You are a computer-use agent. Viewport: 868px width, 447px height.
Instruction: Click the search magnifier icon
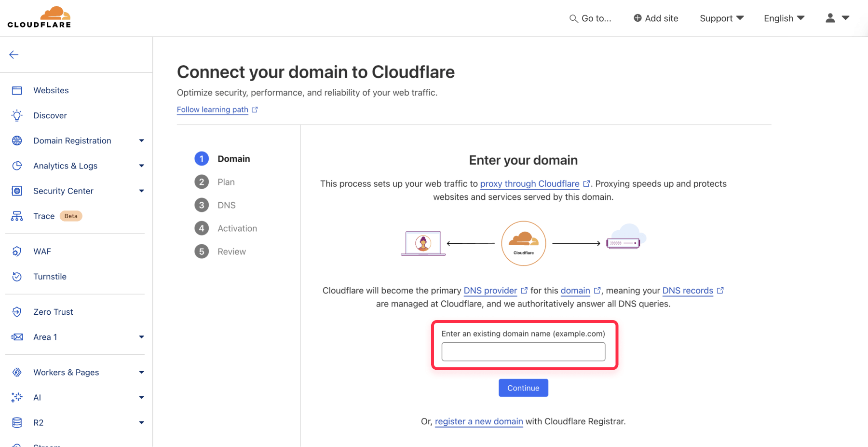click(x=573, y=18)
